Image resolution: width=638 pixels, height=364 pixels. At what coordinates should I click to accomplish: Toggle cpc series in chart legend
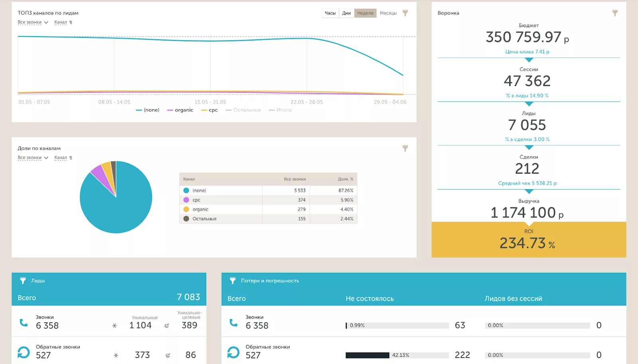click(209, 110)
